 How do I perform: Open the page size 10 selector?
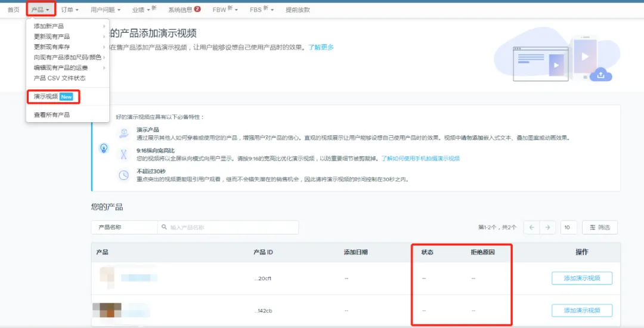569,227
